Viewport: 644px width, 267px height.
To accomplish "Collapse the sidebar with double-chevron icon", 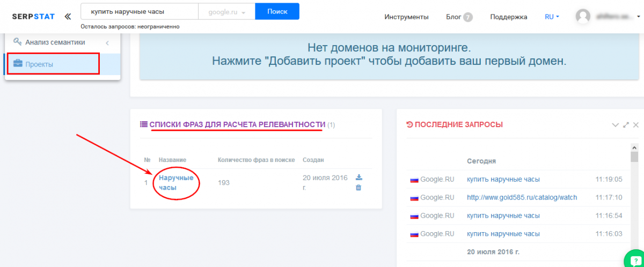I will [68, 17].
